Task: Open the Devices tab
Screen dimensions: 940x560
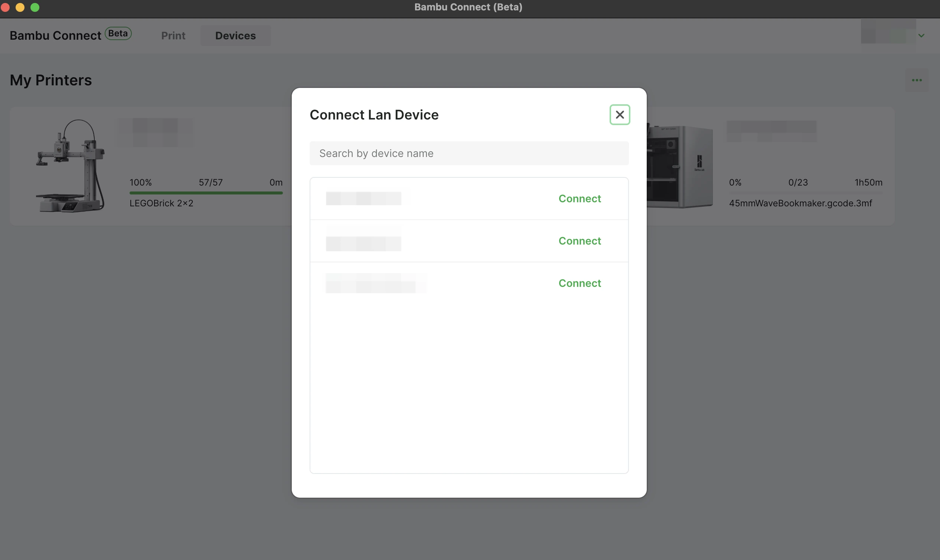Action: click(236, 36)
